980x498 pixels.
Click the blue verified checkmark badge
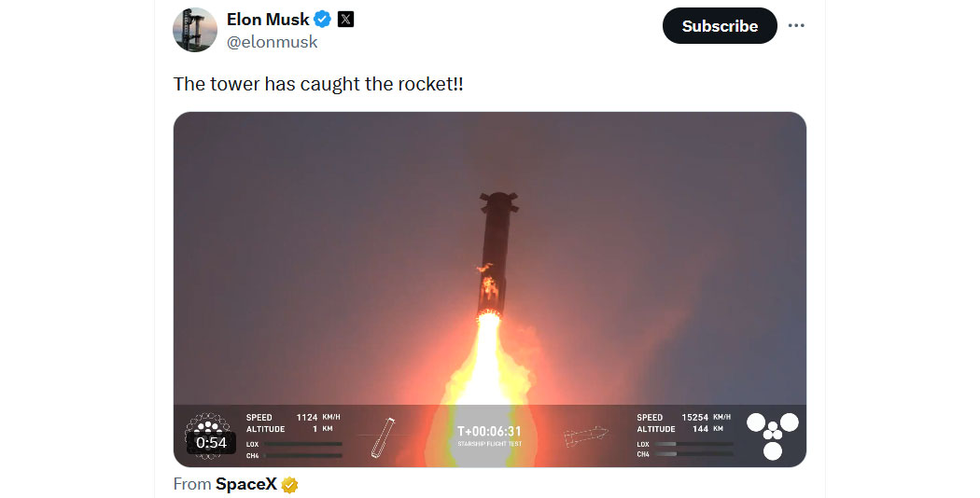coord(323,20)
